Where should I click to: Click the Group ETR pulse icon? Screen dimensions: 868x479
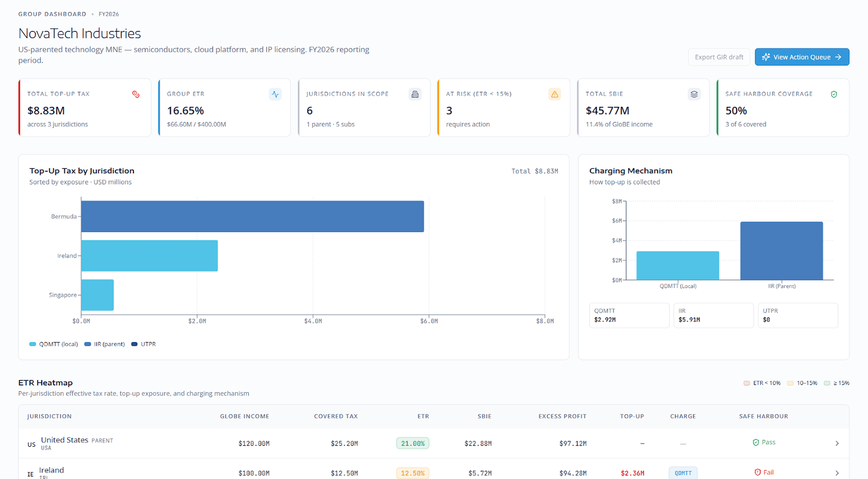click(275, 94)
